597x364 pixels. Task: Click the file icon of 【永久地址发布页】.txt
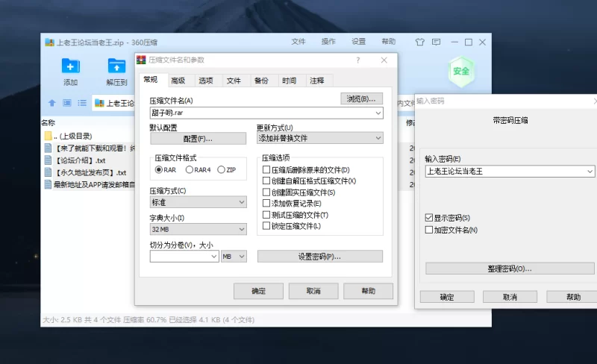48,172
